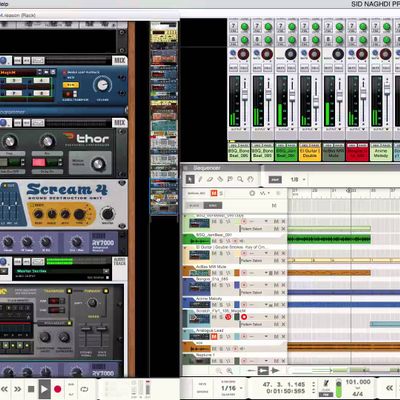Click the first BSQ_Bone Beat mixer channel label
Viewport: 400px width, 400px height.
pyautogui.click(x=239, y=153)
